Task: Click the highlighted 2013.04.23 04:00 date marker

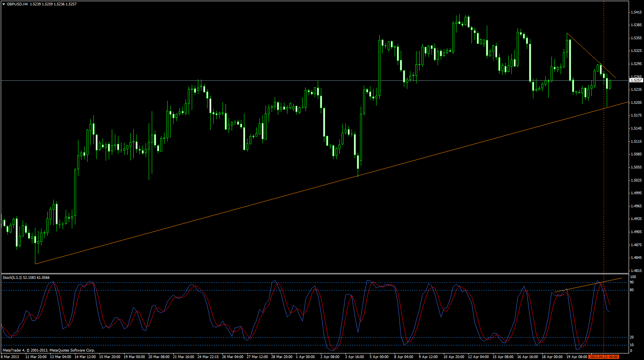Action: click(604, 357)
